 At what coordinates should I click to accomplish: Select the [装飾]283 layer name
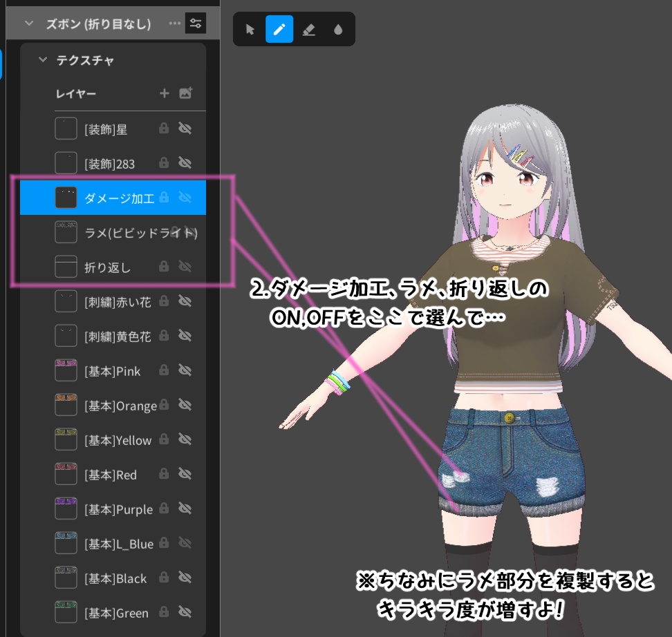(110, 164)
